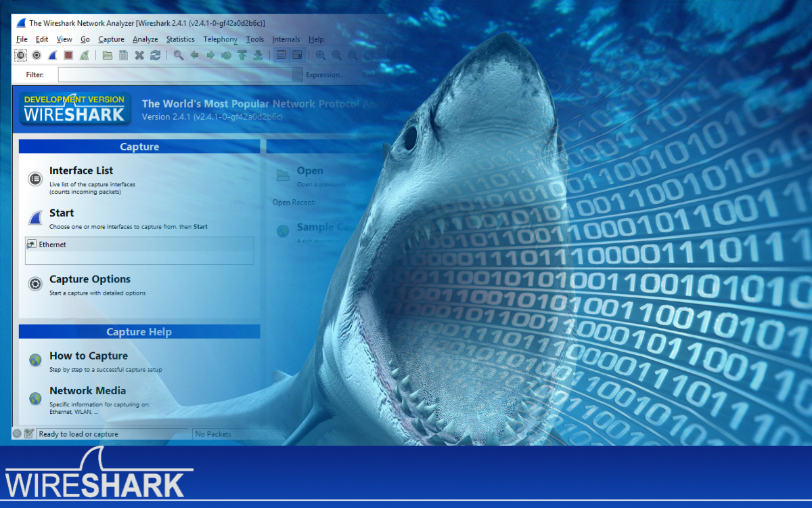Open the Edit menu
Screen dimensions: 812x508
point(42,39)
